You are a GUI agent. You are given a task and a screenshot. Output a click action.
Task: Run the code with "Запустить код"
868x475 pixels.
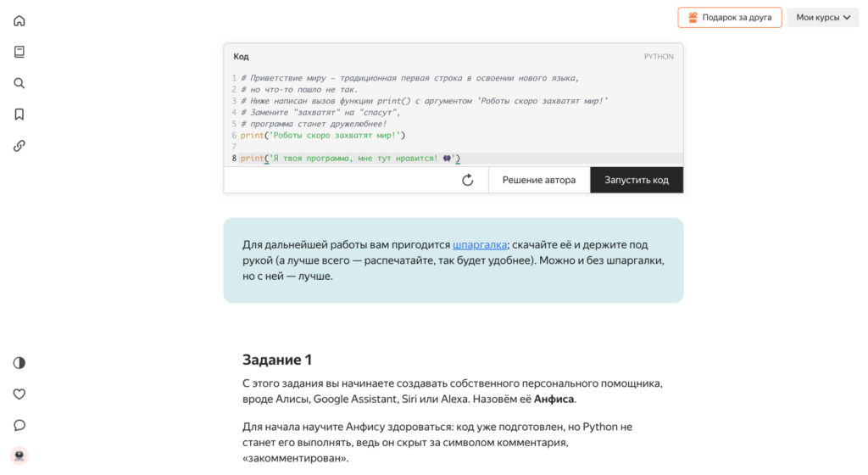tap(637, 180)
